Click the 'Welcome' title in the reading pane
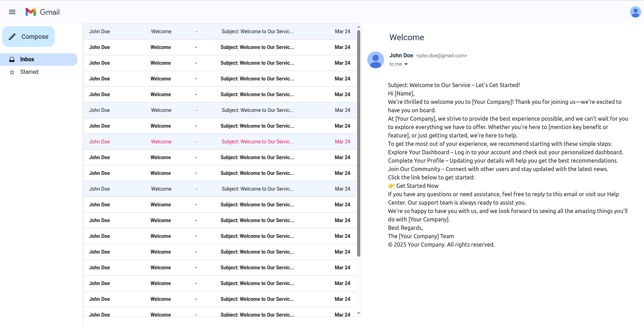 click(407, 37)
